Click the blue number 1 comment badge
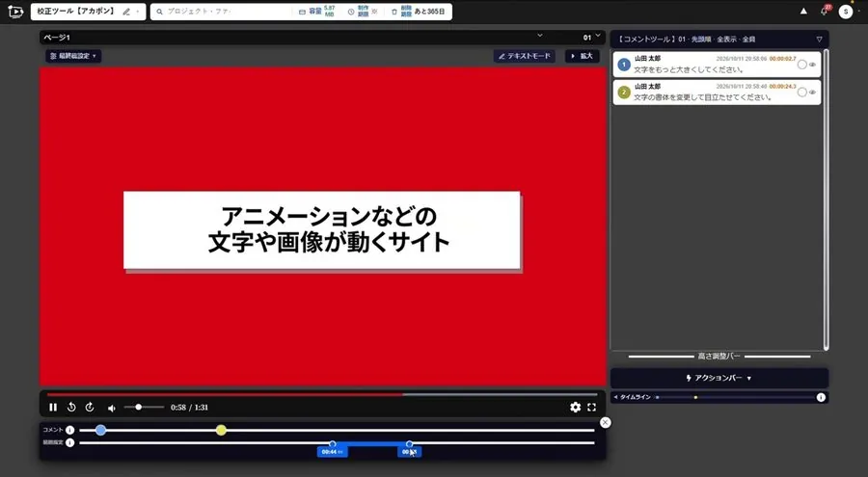The width and height of the screenshot is (868, 477). coord(624,65)
